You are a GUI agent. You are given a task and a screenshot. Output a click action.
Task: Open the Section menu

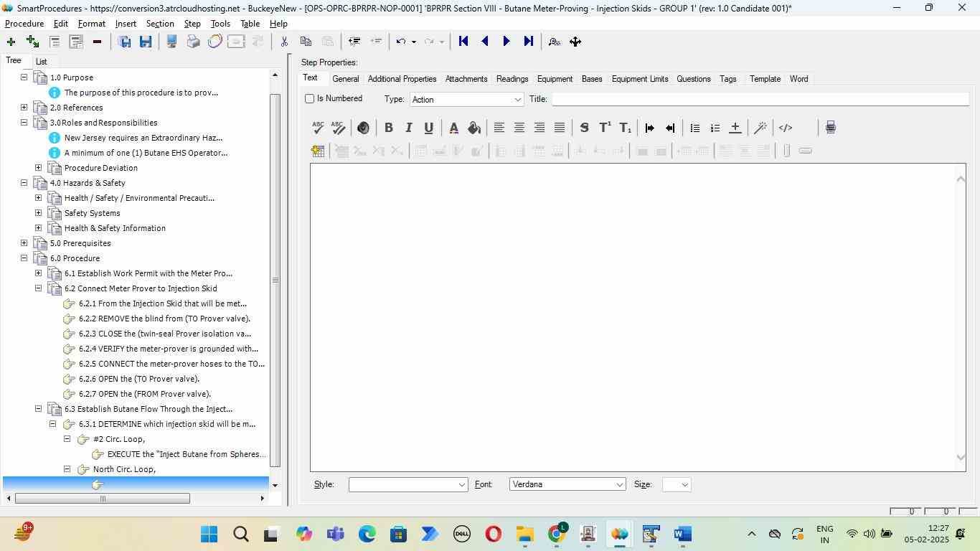click(x=159, y=24)
